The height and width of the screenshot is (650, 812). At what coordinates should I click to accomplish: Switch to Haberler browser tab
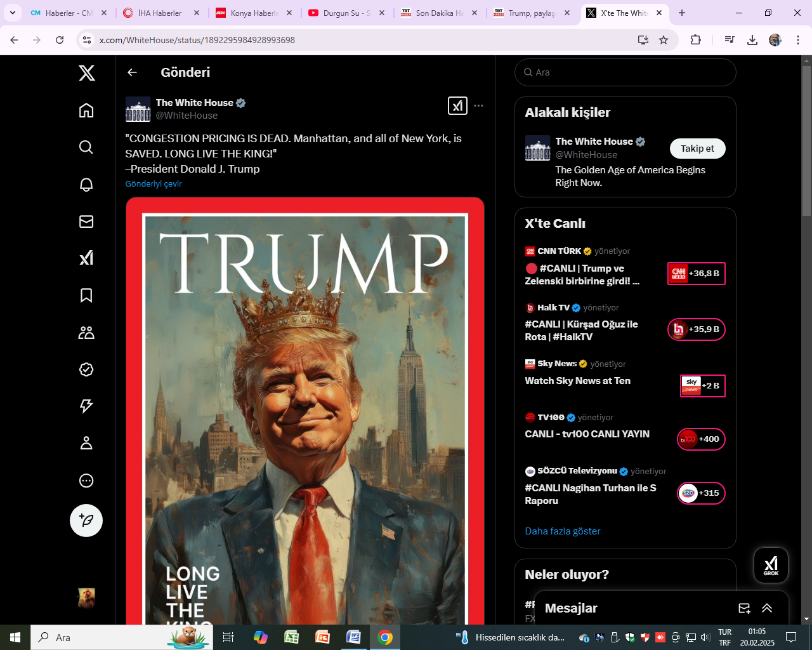click(x=69, y=13)
